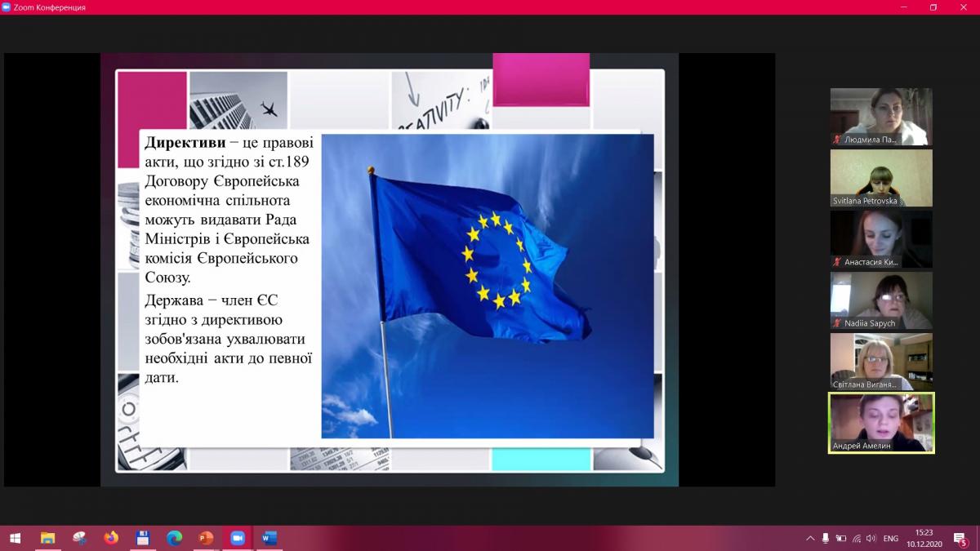Show hidden system tray icons
Image resolution: width=980 pixels, height=551 pixels.
tap(810, 538)
